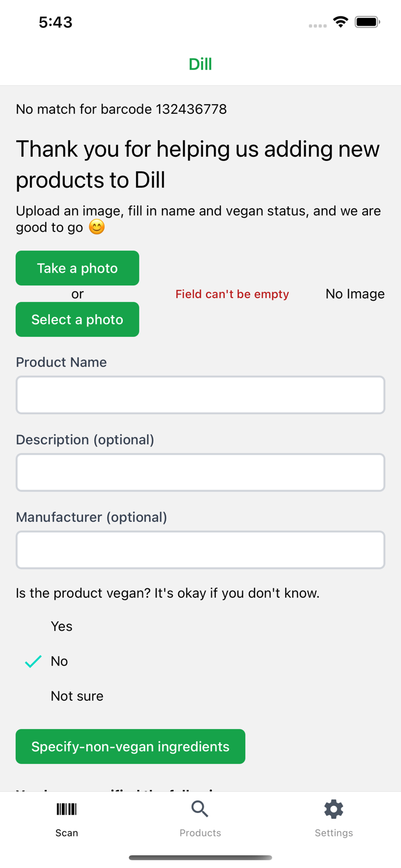The image size is (401, 868).
Task: Tap the Dill header title
Action: point(200,64)
